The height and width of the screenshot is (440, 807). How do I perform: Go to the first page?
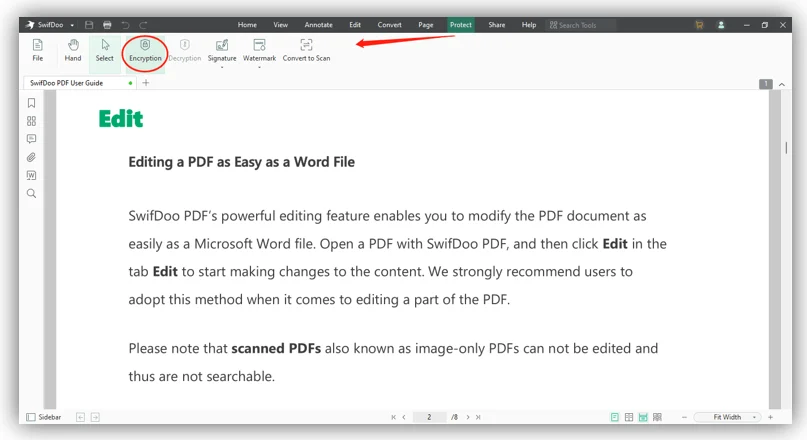[393, 417]
